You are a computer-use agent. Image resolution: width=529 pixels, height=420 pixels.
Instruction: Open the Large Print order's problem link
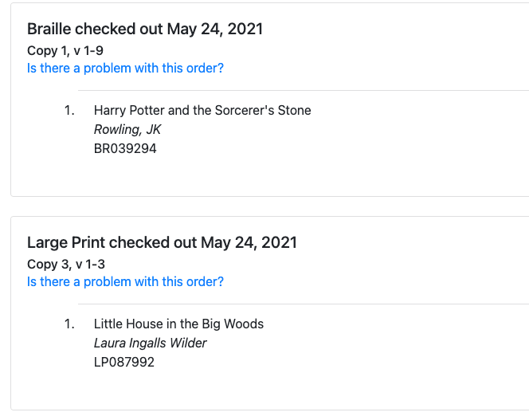pyautogui.click(x=125, y=282)
